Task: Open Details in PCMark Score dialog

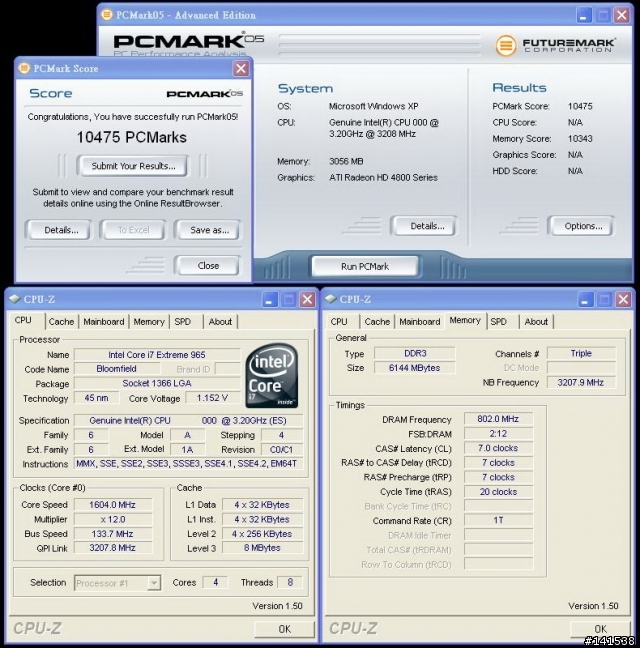Action: [59, 230]
